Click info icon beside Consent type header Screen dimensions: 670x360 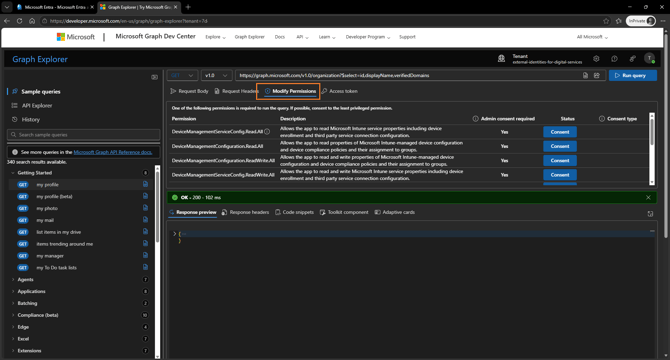[x=602, y=119]
